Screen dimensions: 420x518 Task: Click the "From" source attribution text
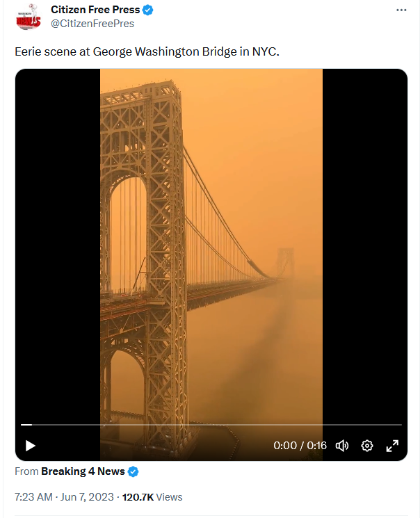click(x=26, y=471)
